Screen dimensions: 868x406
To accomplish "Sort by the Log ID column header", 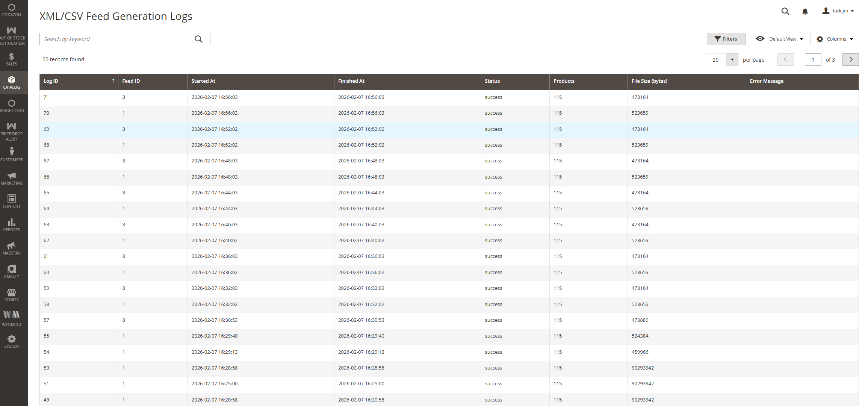I will click(x=51, y=81).
